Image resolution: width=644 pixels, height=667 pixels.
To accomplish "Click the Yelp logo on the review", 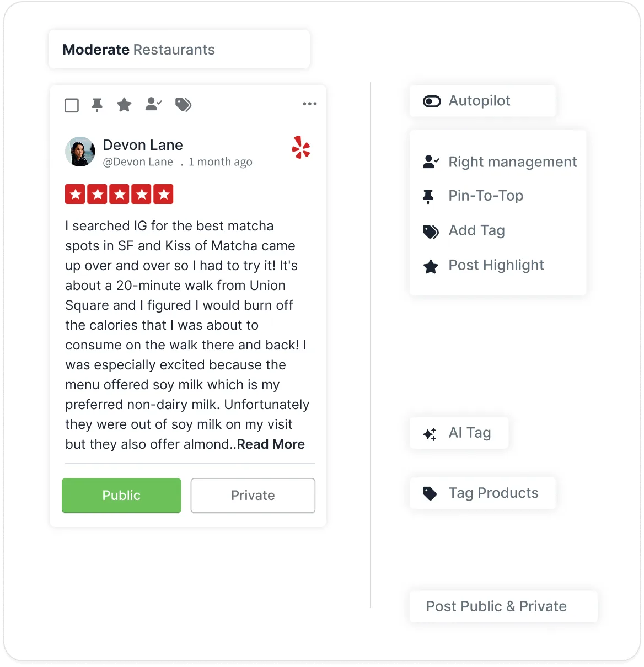I will point(301,147).
